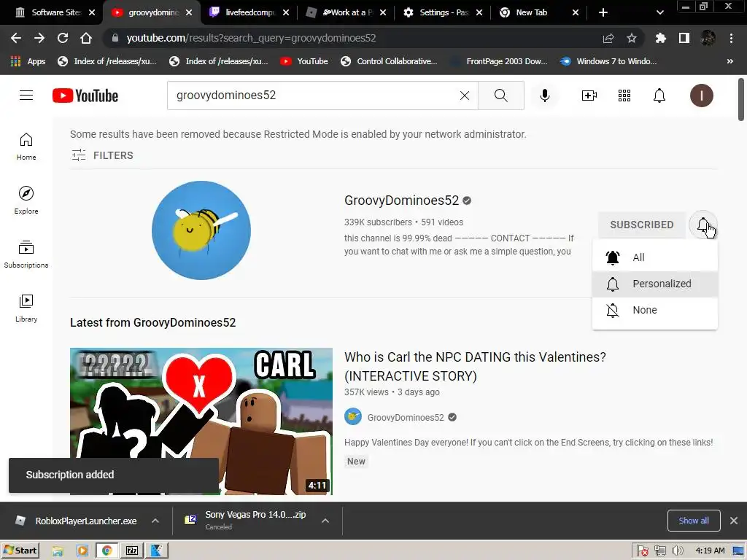The width and height of the screenshot is (747, 560).
Task: Click the magnifying glass search button
Action: [500, 96]
